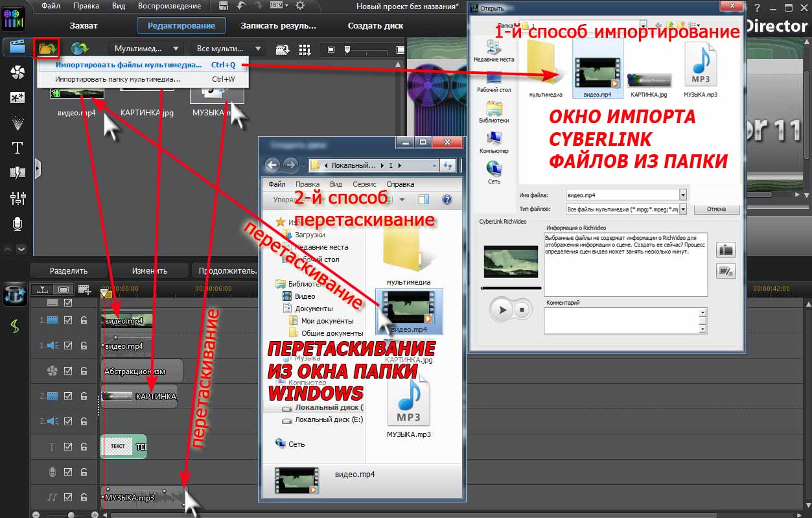This screenshot has width=812, height=518.
Task: Click the save project floppy-disk icon
Action: point(224,6)
